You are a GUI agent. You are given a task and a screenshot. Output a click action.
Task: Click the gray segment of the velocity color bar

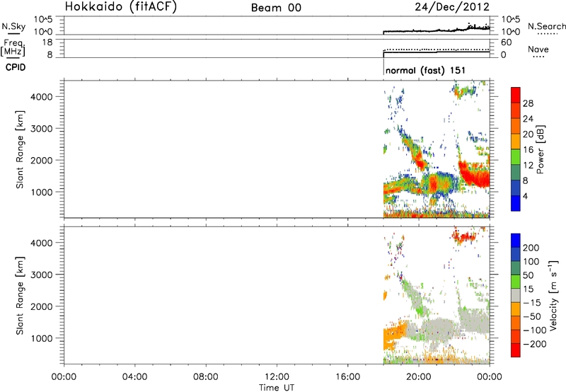[x=516, y=296]
